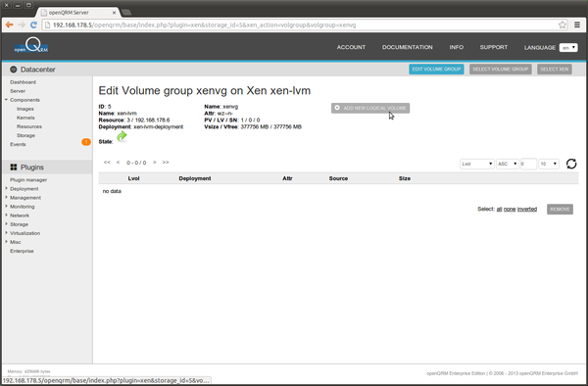Click the table refresh icon
The width and height of the screenshot is (588, 386).
(571, 164)
